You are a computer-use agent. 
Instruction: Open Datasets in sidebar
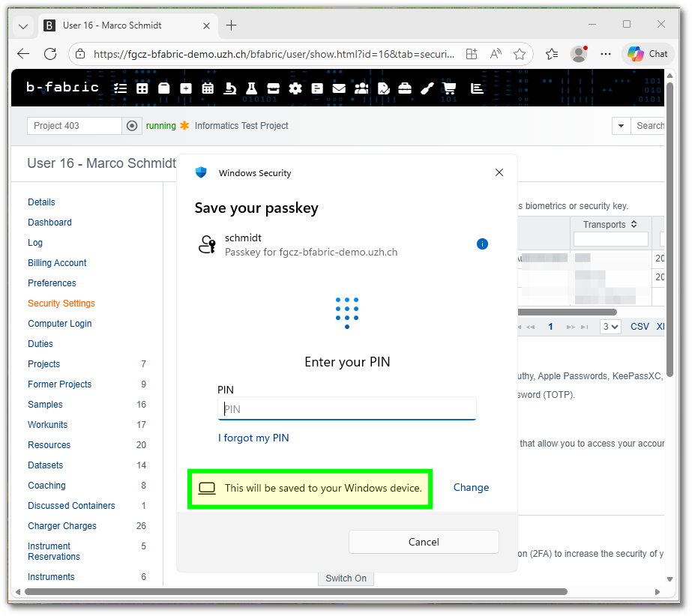click(x=46, y=465)
